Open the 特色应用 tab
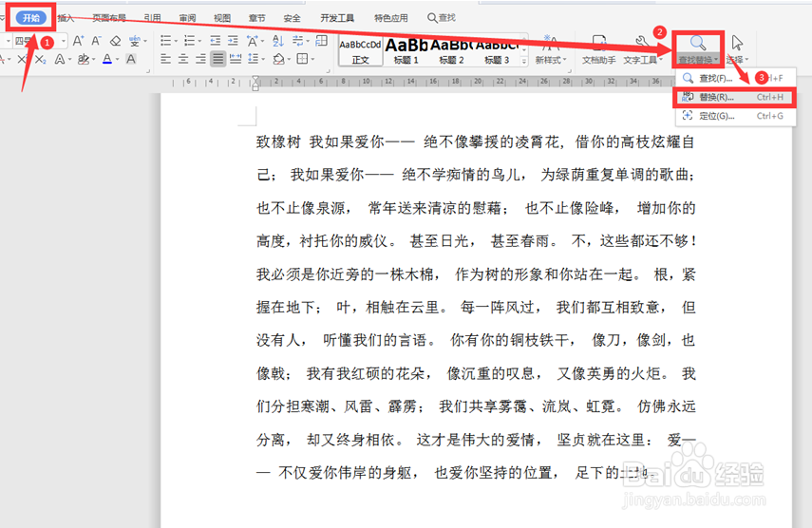 click(391, 18)
